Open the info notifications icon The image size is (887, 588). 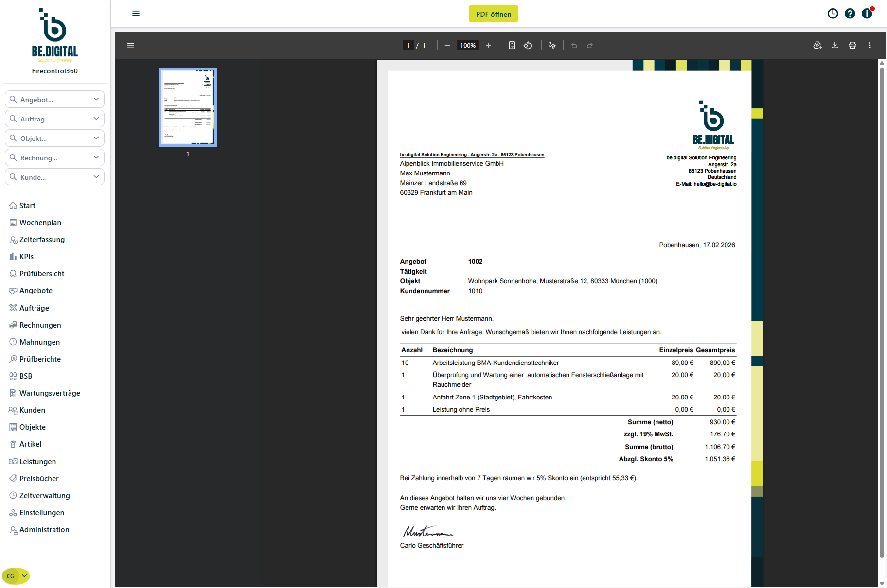(867, 14)
